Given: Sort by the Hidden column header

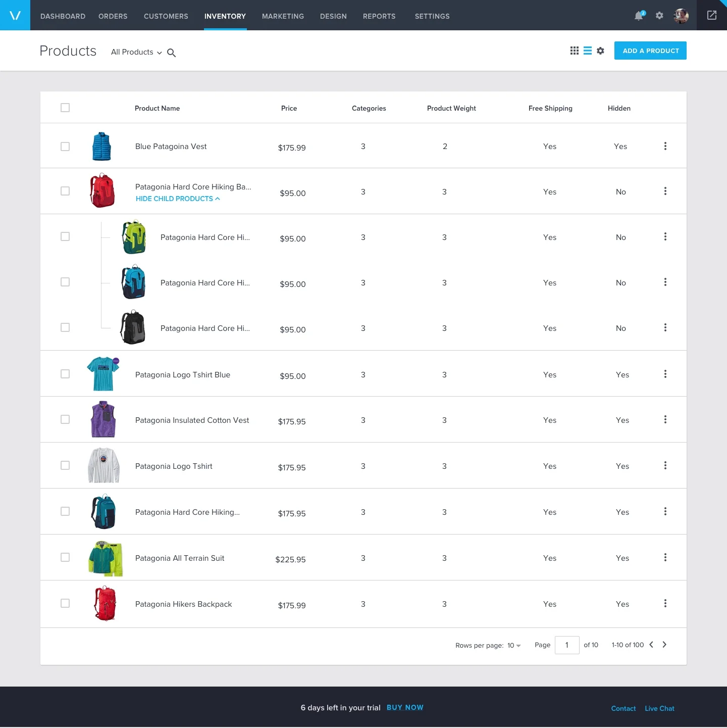Looking at the screenshot, I should click(619, 108).
